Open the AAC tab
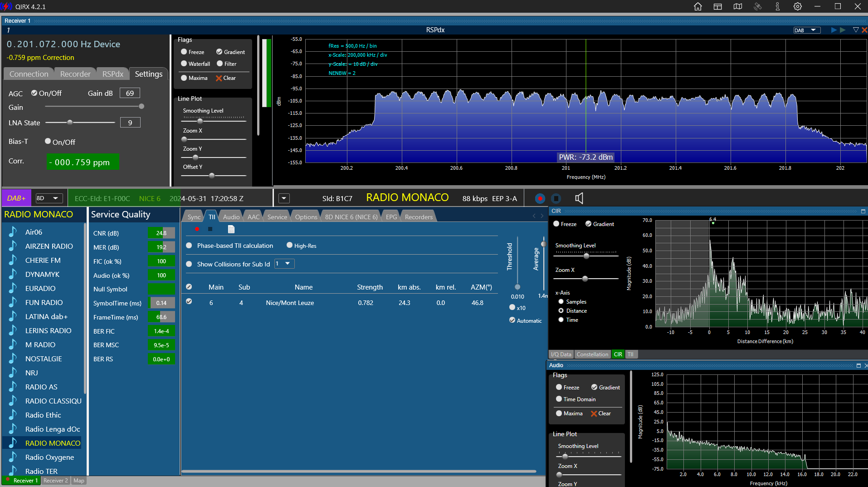Image resolution: width=868 pixels, height=487 pixels. [254, 217]
